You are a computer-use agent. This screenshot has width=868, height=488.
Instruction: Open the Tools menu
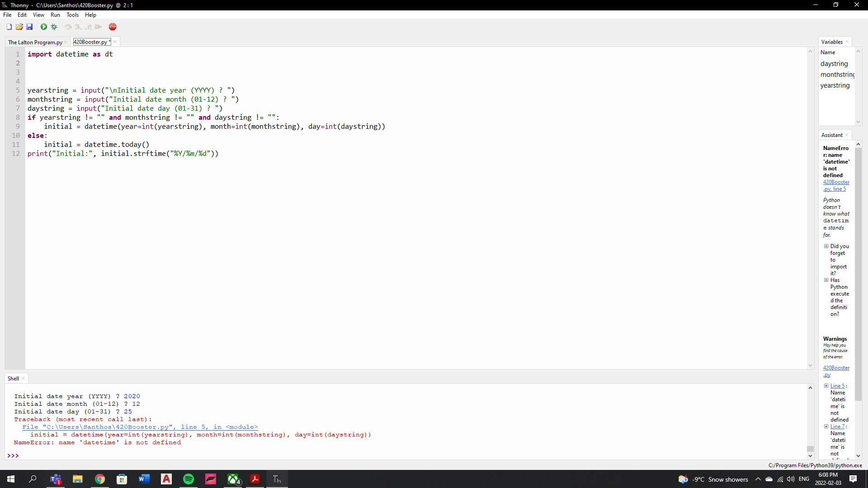72,15
